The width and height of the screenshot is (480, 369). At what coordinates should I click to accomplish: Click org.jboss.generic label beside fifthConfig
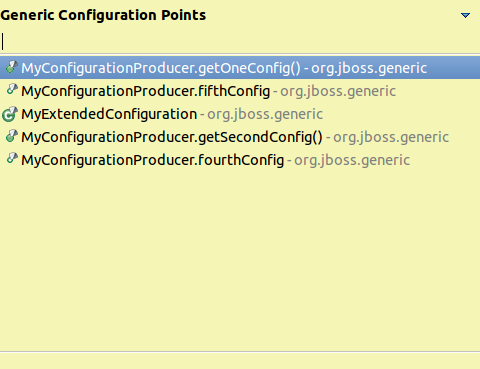pyautogui.click(x=338, y=91)
